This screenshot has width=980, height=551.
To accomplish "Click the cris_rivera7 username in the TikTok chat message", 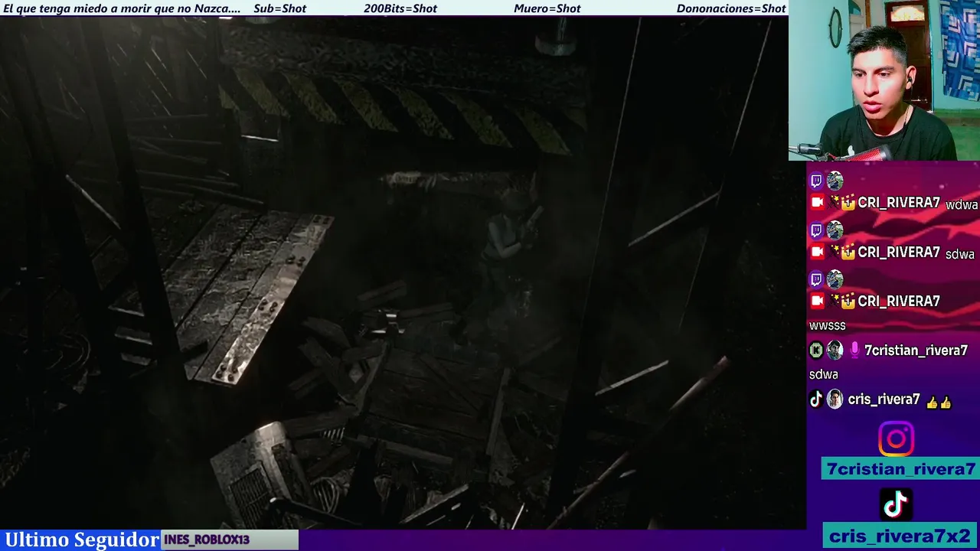I will [x=884, y=399].
